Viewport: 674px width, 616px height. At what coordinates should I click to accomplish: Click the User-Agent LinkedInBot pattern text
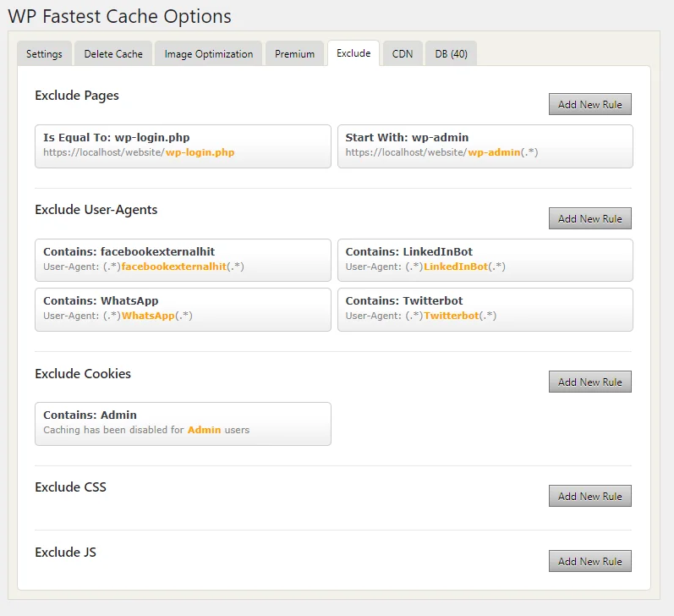coord(425,267)
